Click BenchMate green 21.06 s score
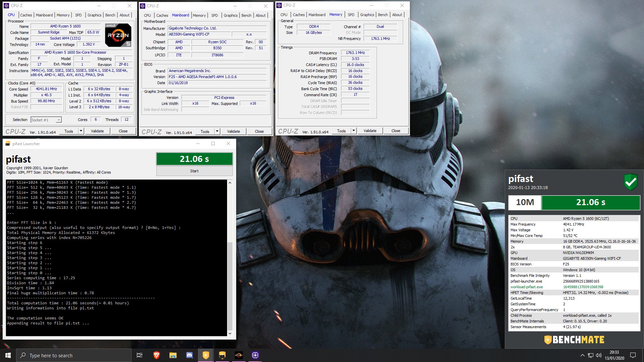The width and height of the screenshot is (644, 362). [591, 202]
